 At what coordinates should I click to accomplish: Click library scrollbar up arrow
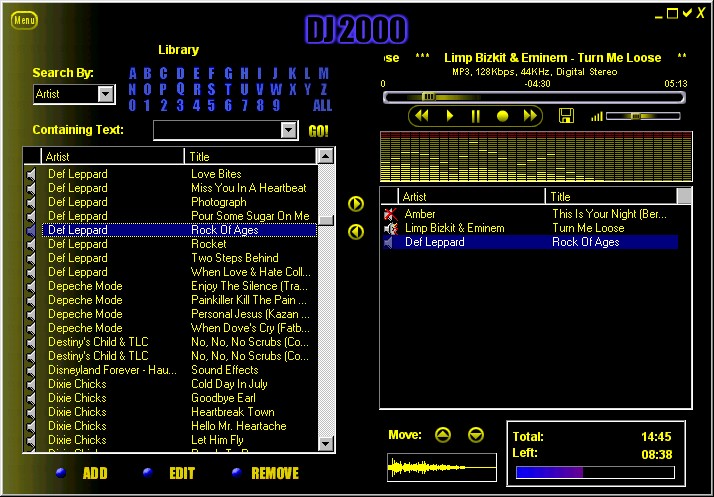326,156
